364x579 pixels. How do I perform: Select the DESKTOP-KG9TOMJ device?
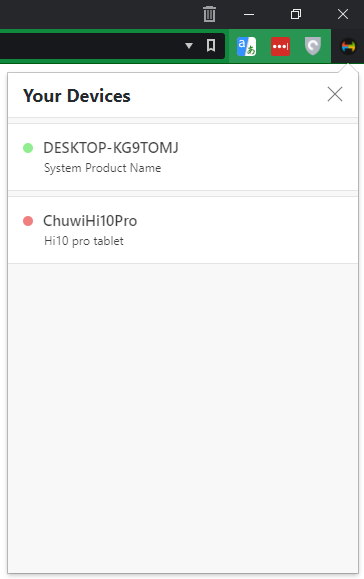183,157
